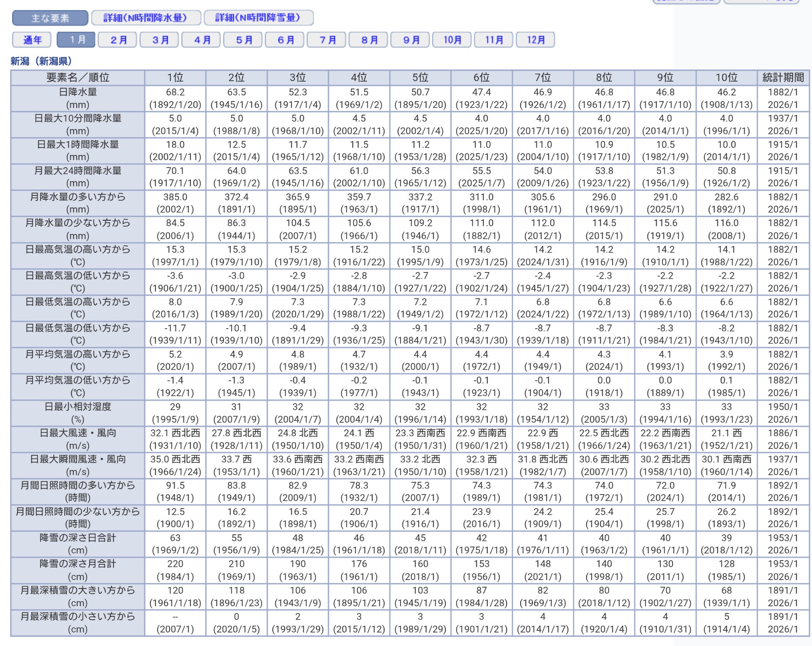Viewport: 812px width, 646px height.
Task: Select the 4月 month button
Action: click(202, 40)
